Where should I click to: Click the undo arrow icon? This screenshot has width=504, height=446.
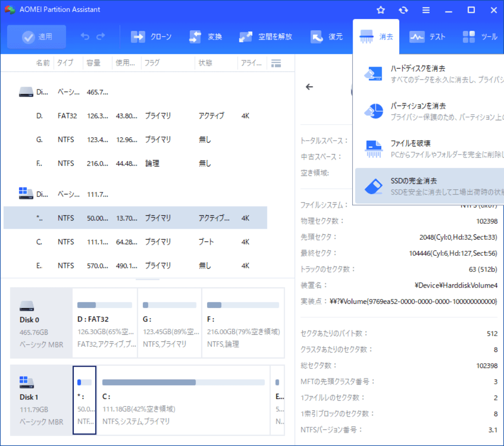tap(85, 37)
